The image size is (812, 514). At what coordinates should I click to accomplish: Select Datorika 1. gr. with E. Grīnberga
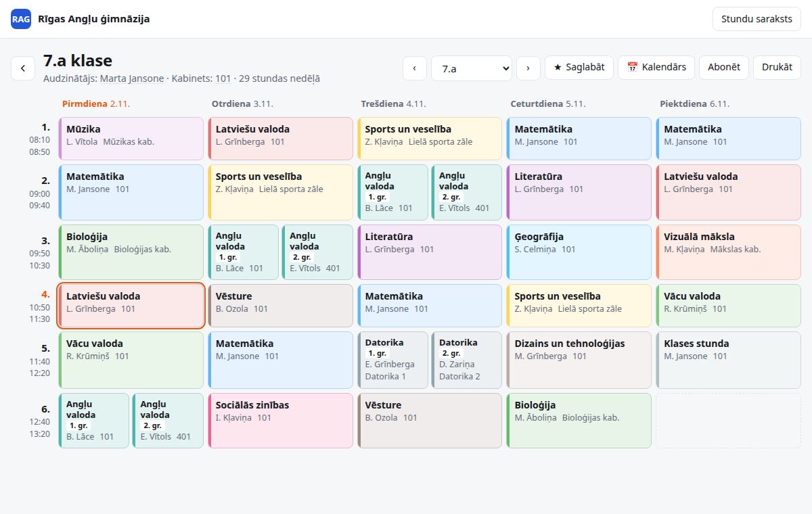tap(393, 360)
